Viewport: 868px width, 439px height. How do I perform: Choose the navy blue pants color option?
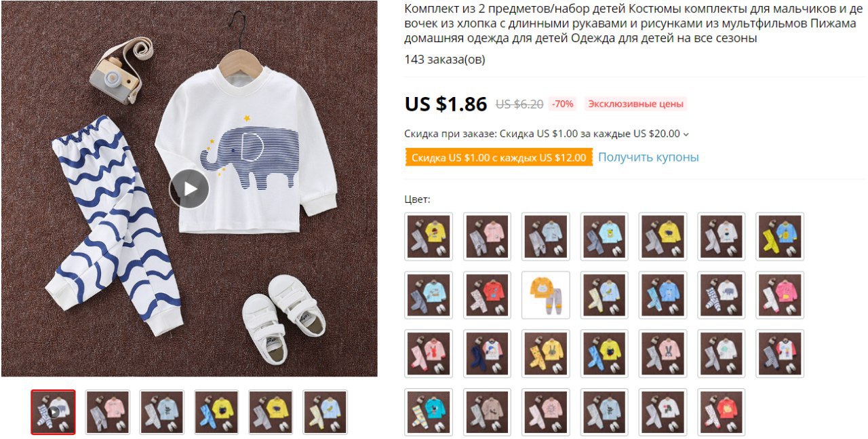[x=488, y=354]
